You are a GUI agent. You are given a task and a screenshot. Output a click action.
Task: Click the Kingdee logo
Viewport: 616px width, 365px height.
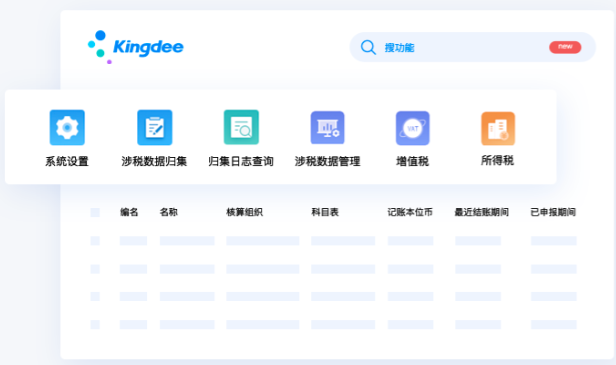pyautogui.click(x=136, y=47)
